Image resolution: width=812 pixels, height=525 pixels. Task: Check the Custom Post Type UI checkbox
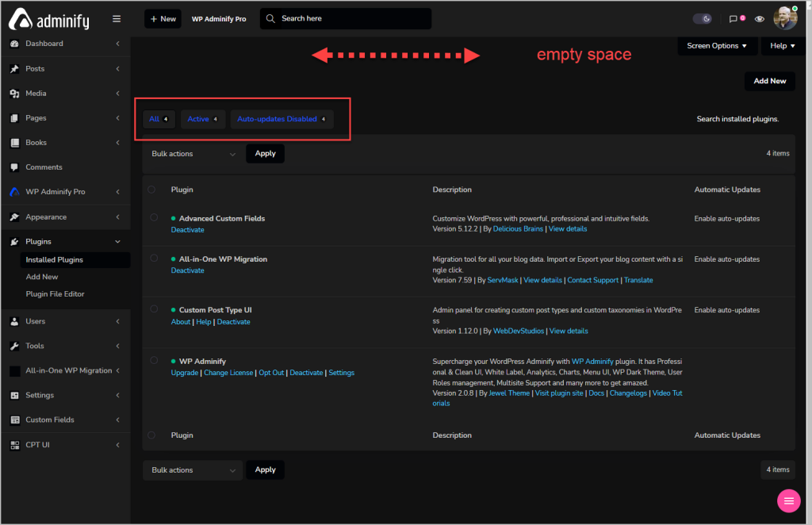click(x=154, y=308)
